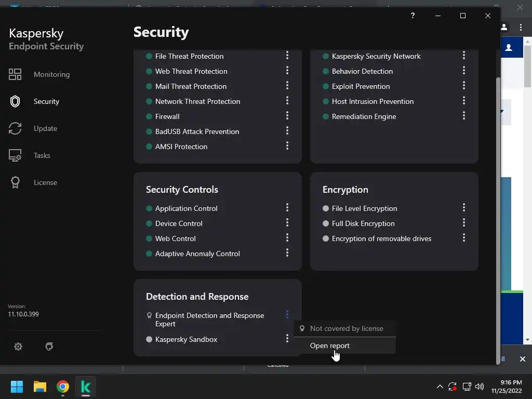Viewport: 532px width, 399px height.
Task: Click the support icon next to settings gear
Action: click(x=49, y=347)
